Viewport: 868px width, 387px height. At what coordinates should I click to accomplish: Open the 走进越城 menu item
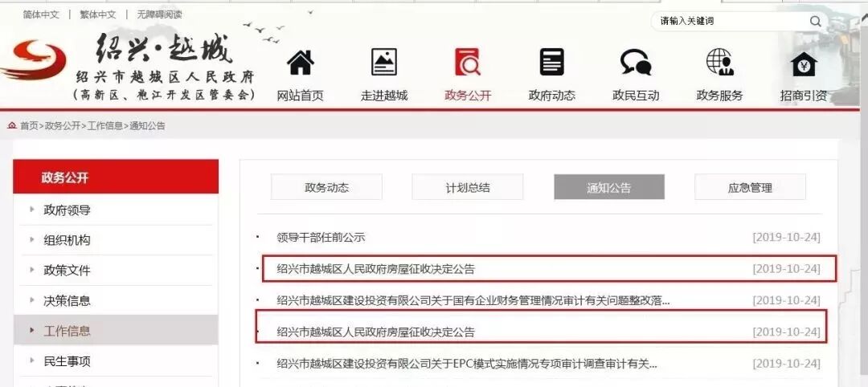[x=384, y=95]
